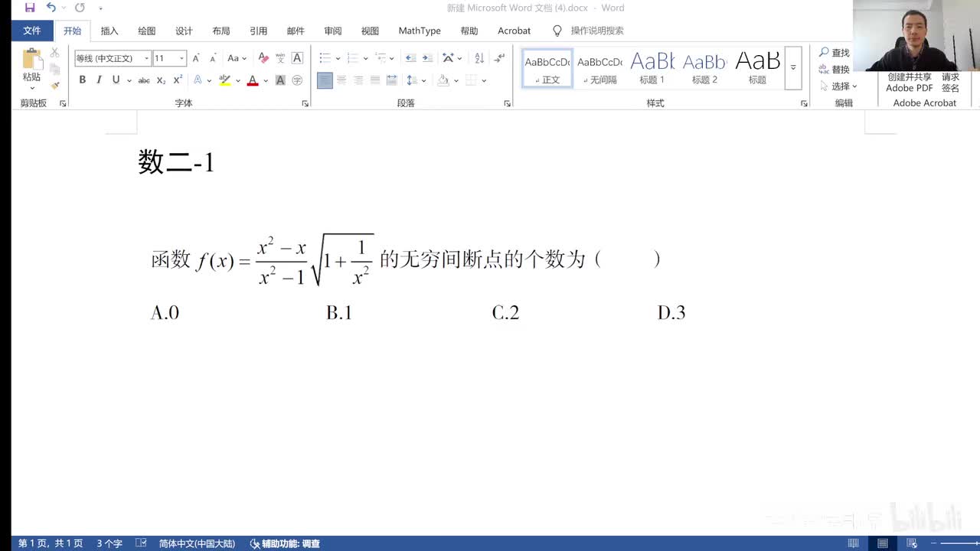
Task: Apply the 无间隔 (No Spacing) style
Action: (x=599, y=68)
